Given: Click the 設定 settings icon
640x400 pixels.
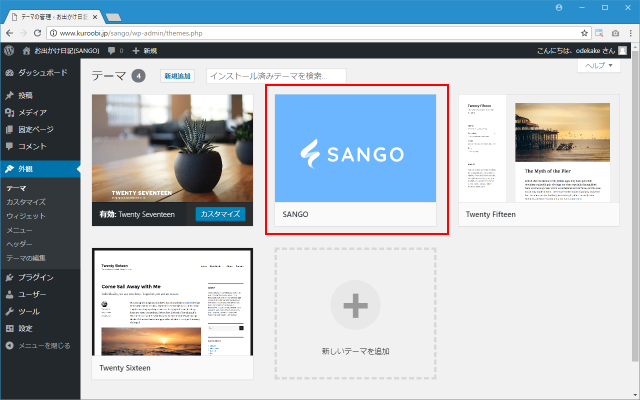Looking at the screenshot, I should 9,328.
